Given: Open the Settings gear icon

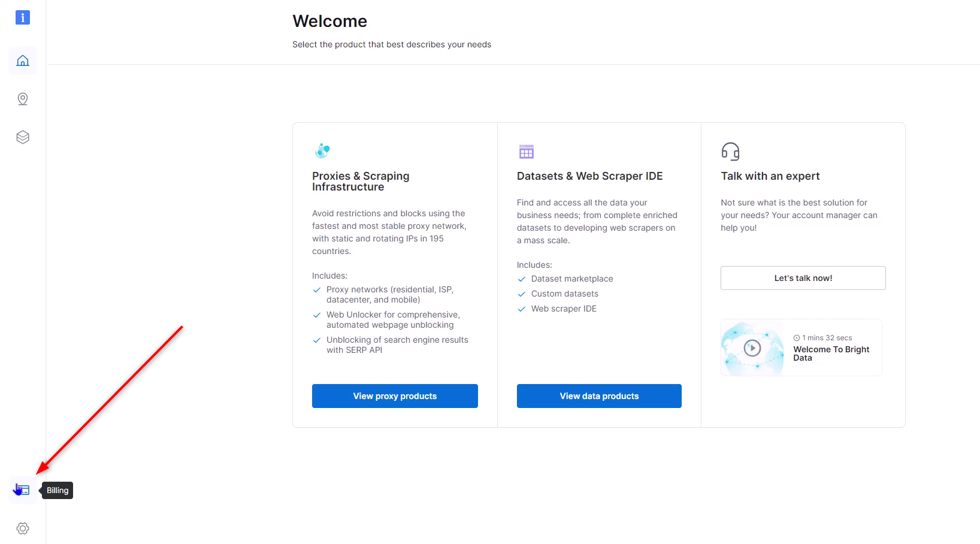Looking at the screenshot, I should click(x=23, y=528).
